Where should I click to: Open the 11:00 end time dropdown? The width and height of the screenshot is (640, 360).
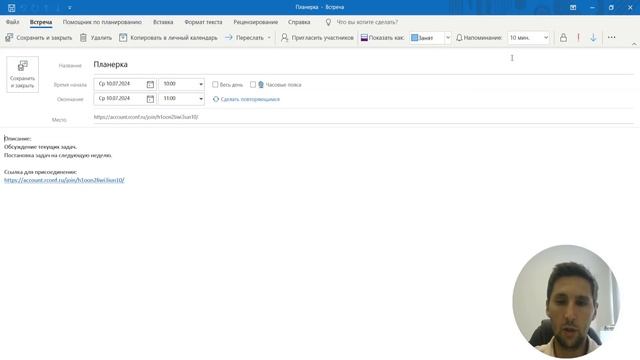point(201,99)
